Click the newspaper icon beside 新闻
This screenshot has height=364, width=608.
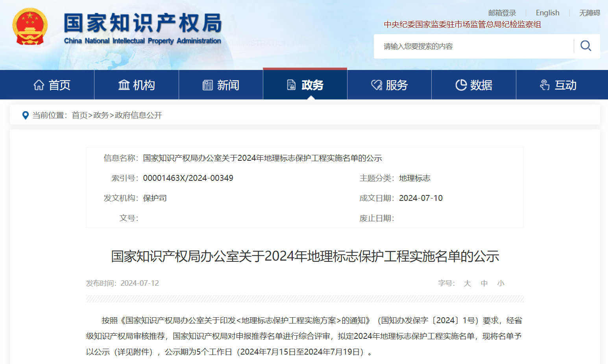tap(207, 85)
